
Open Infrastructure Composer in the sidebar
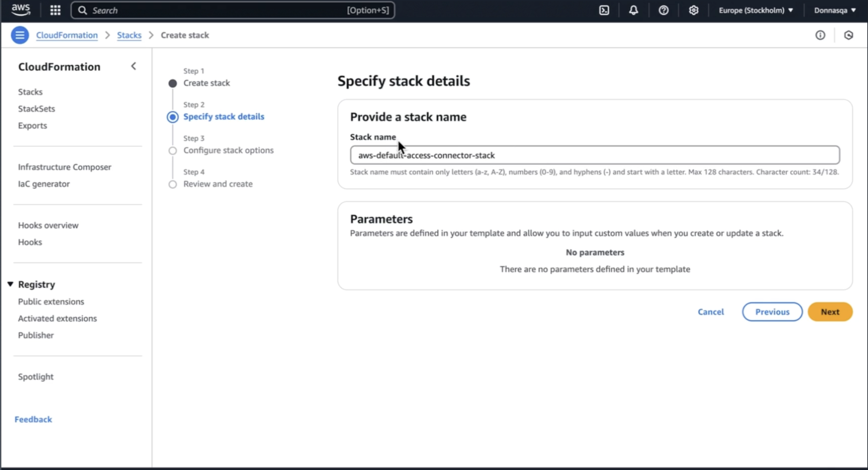point(64,167)
